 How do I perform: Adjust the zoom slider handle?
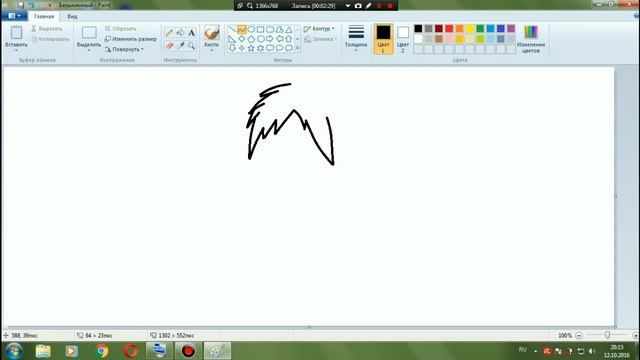click(607, 335)
